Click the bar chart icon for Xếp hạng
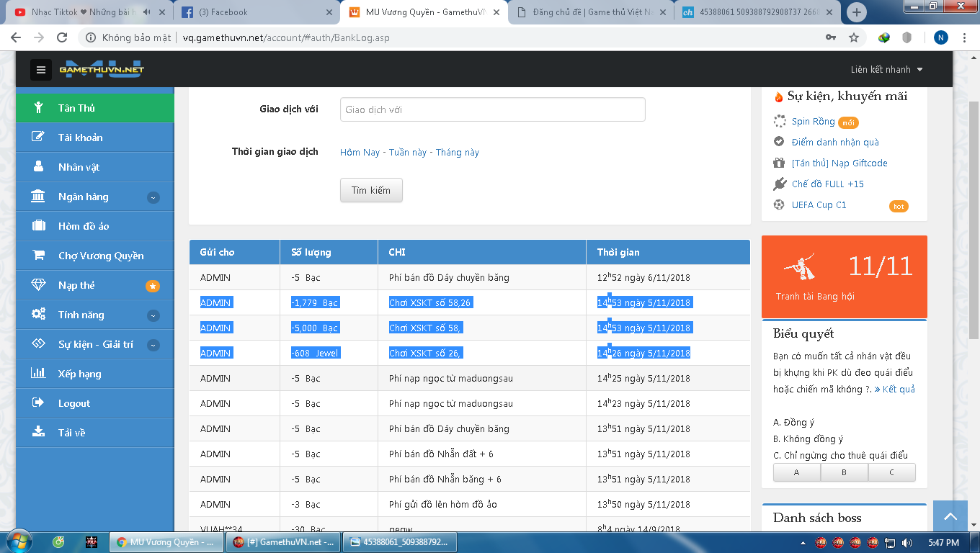The image size is (980, 553). pyautogui.click(x=39, y=374)
